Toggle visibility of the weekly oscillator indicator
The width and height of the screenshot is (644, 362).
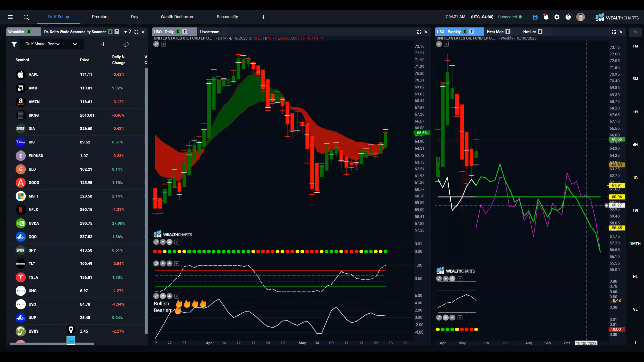(439, 279)
